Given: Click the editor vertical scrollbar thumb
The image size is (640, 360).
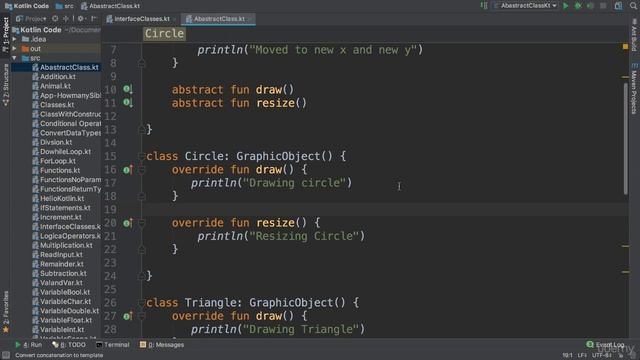Looking at the screenshot, I should tap(626, 139).
